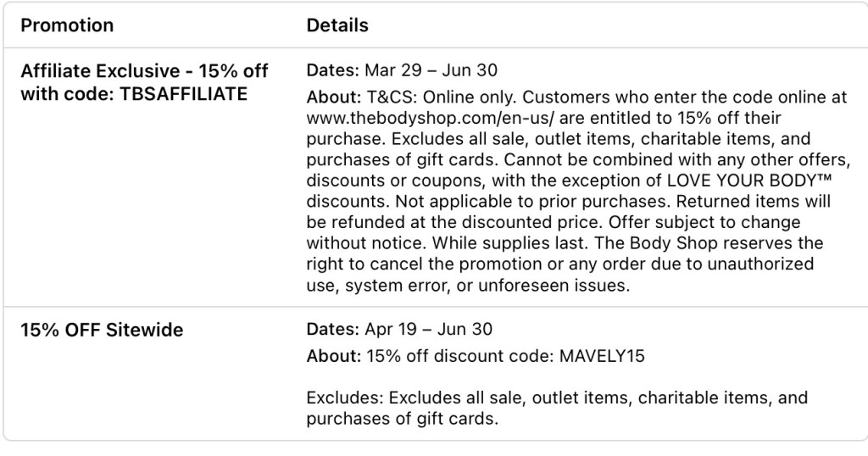
Task: Click the About label in Sitewide row
Action: [x=332, y=356]
